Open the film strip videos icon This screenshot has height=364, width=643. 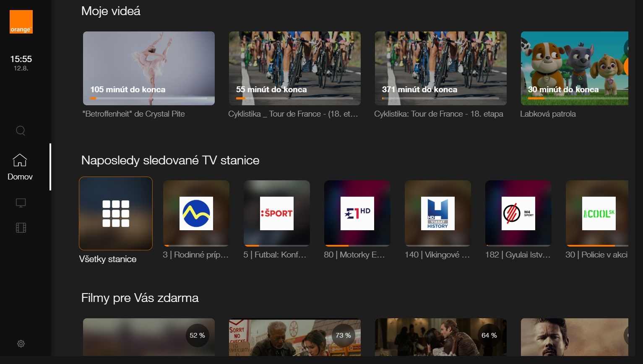[x=21, y=228]
